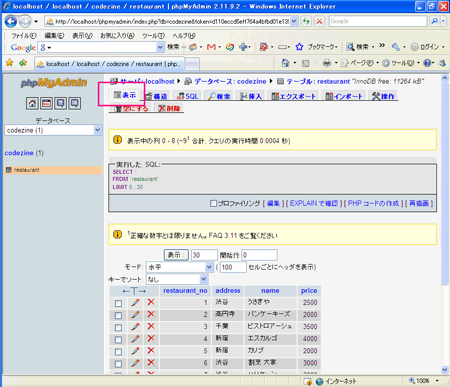Open Favorites Center star icon
Screen dimensions: 450x387
[10, 62]
